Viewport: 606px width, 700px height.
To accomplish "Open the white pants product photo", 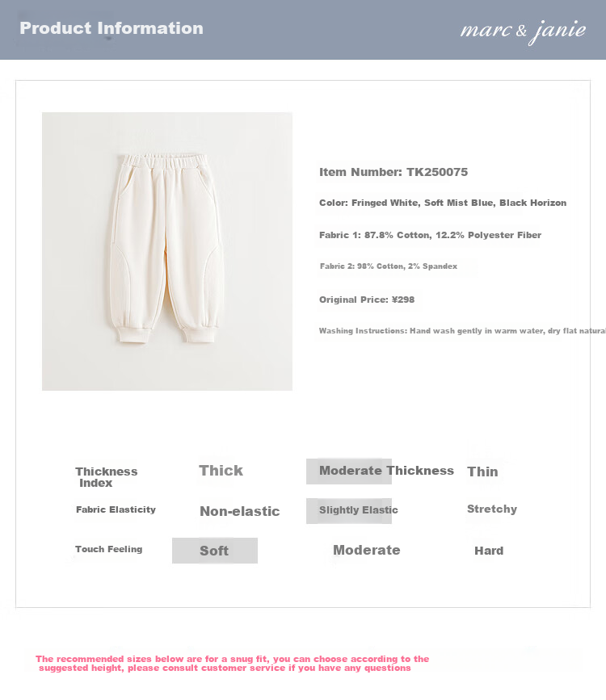I will [167, 251].
